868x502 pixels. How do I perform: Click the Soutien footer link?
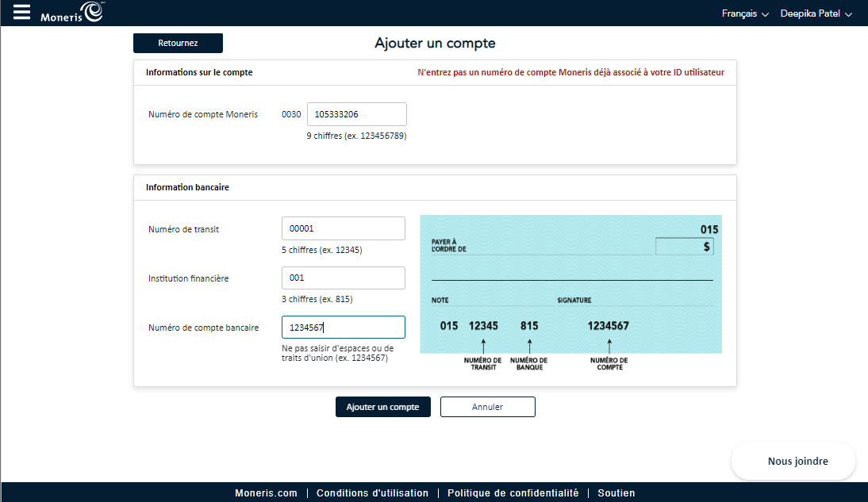616,492
